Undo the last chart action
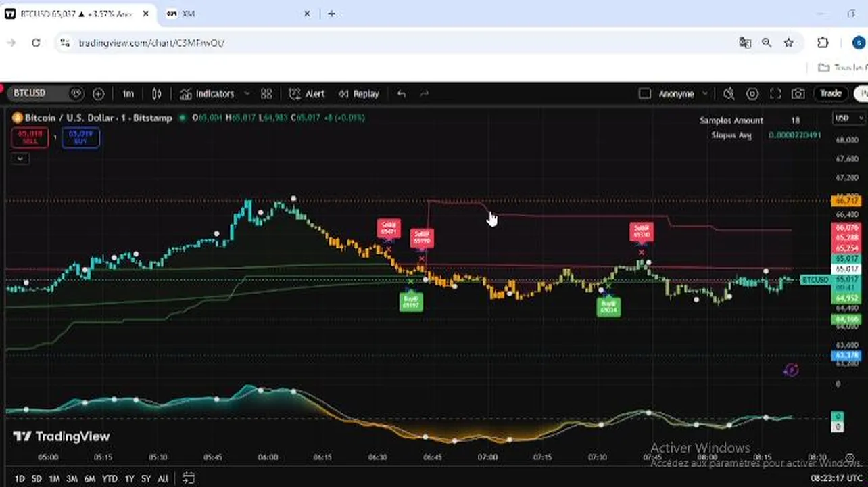868x487 pixels. coord(402,94)
